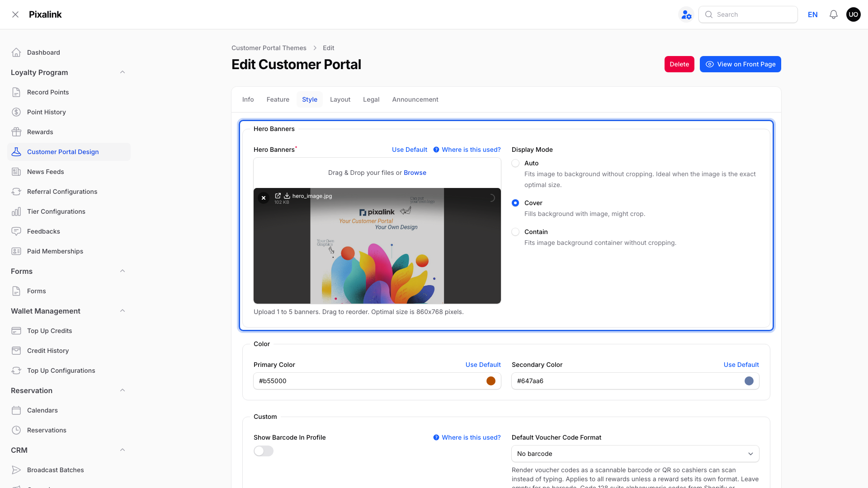
Task: Open the Default Voucher Code Format dropdown
Action: coord(635,454)
